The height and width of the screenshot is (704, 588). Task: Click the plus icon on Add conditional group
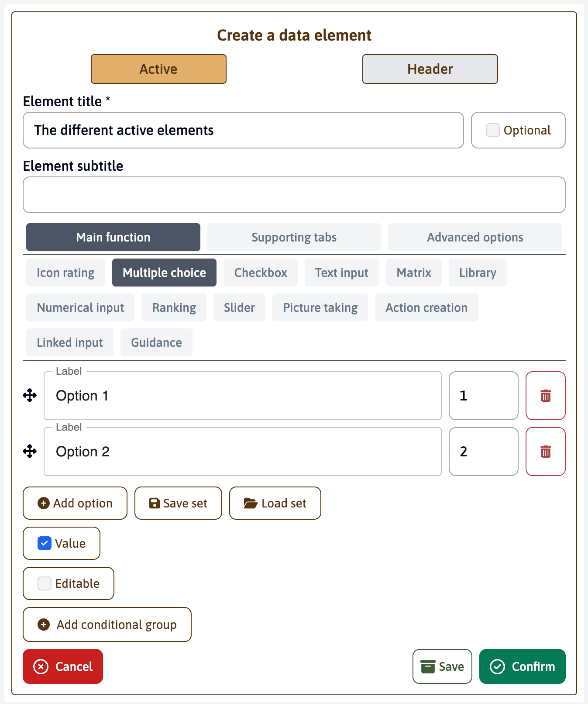tap(44, 625)
